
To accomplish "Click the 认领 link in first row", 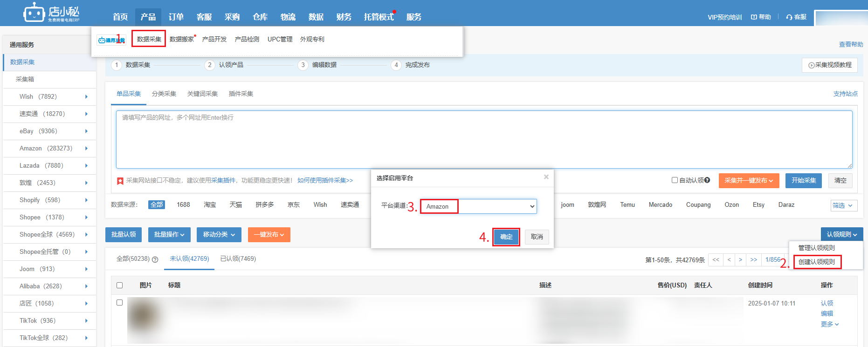I will click(x=827, y=303).
